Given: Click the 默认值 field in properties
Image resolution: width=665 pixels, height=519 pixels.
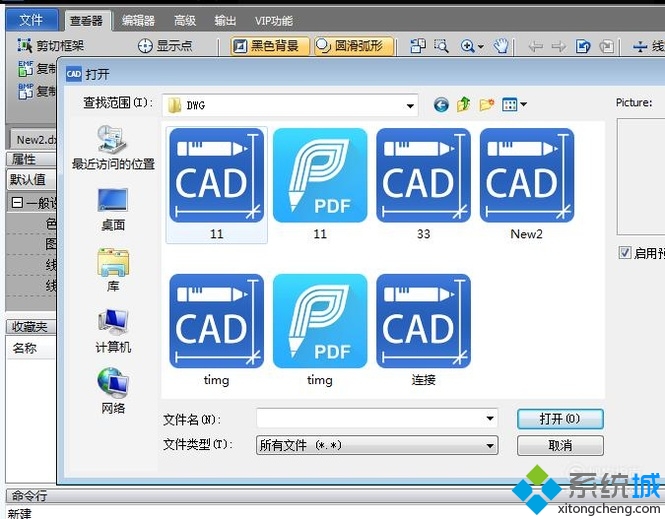Looking at the screenshot, I should 31,179.
